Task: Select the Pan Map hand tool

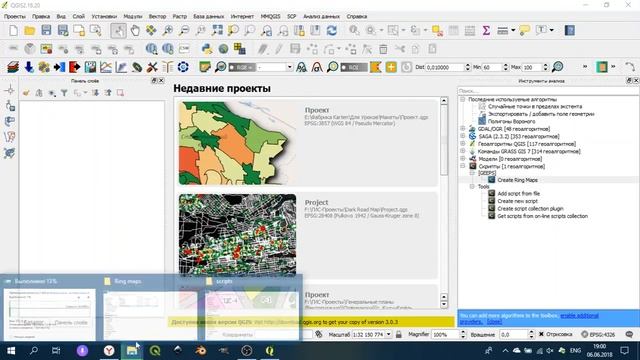Action: click(135, 31)
